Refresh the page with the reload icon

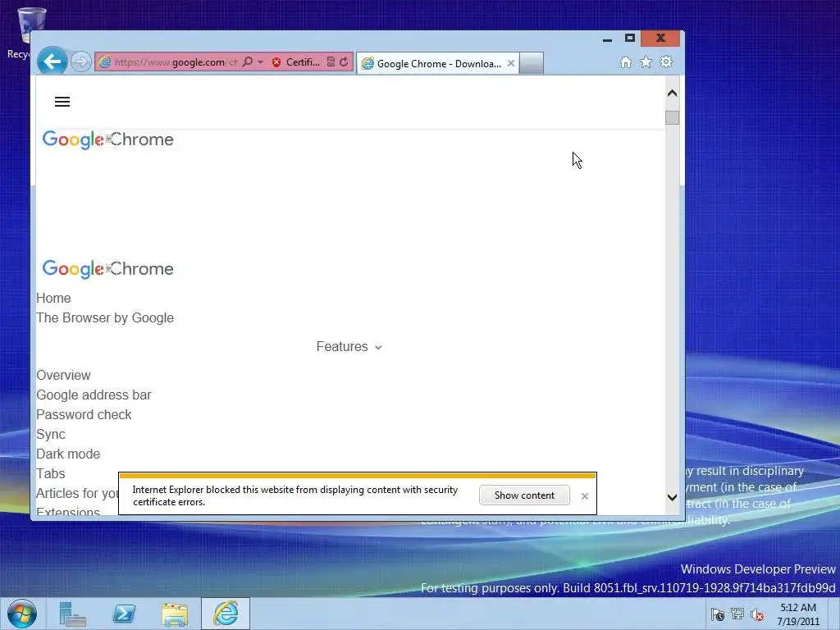point(344,62)
